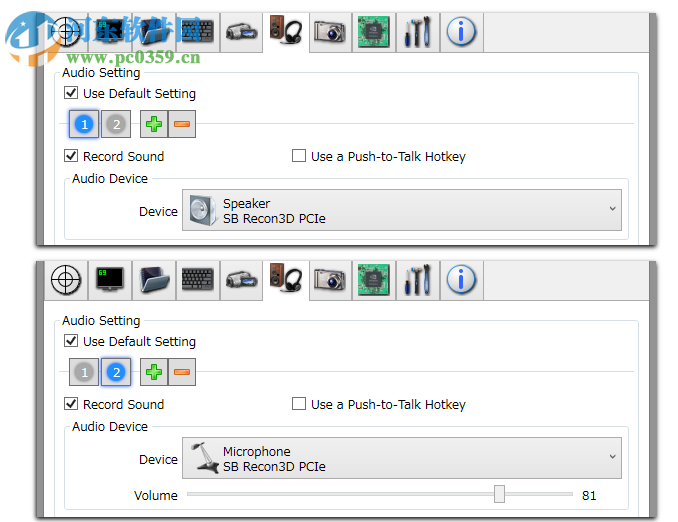This screenshot has height=522, width=678.
Task: Open the blue info tab in bottom window
Action: pos(461,280)
